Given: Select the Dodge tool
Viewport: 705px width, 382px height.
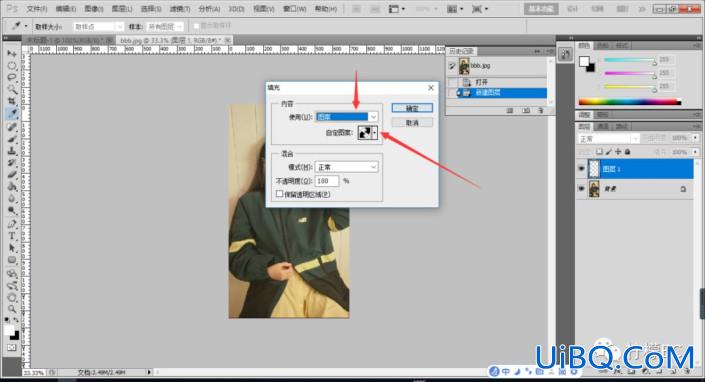Looking at the screenshot, I should pos(12,210).
